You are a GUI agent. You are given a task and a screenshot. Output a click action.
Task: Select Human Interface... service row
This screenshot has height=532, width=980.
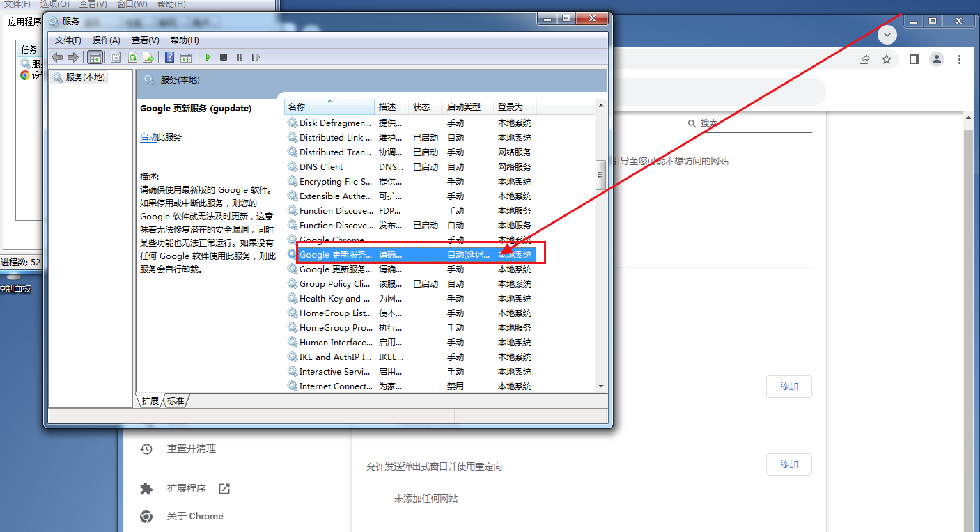point(411,342)
